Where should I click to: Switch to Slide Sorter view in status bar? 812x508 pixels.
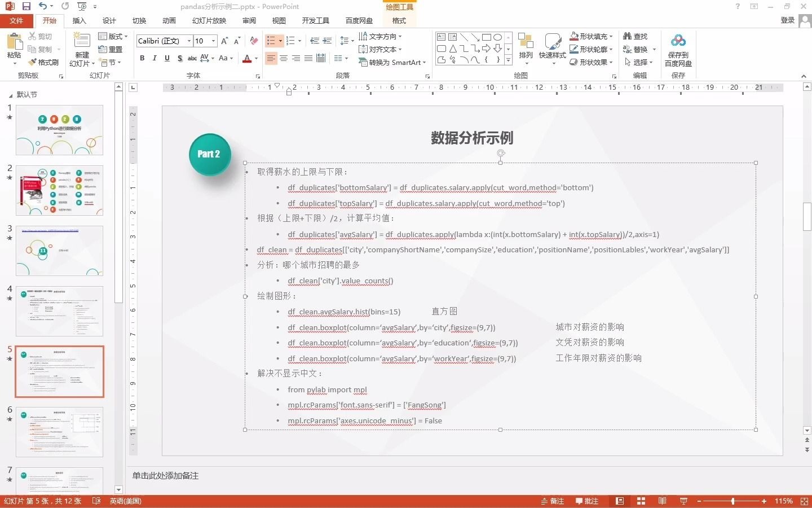pos(641,501)
